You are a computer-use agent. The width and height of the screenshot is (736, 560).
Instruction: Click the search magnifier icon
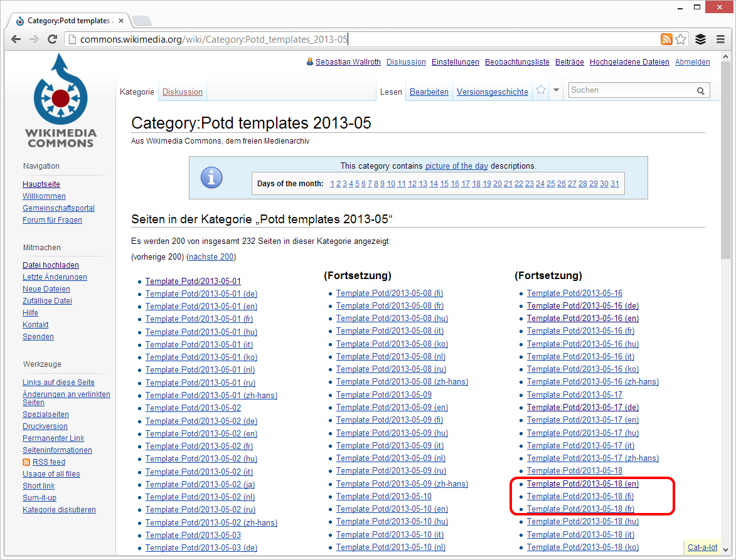pyautogui.click(x=701, y=91)
